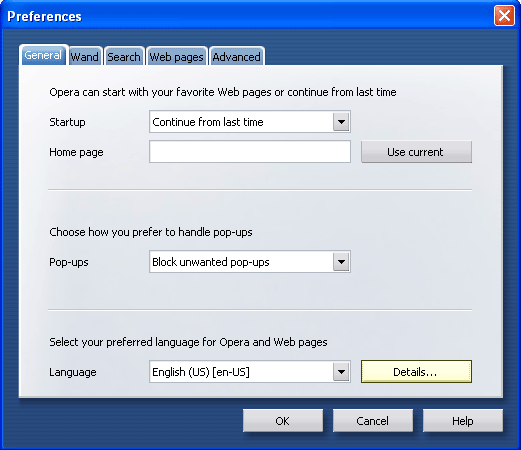Viewport: 521px width, 450px height.
Task: Confirm preferences with OK button
Action: point(283,421)
